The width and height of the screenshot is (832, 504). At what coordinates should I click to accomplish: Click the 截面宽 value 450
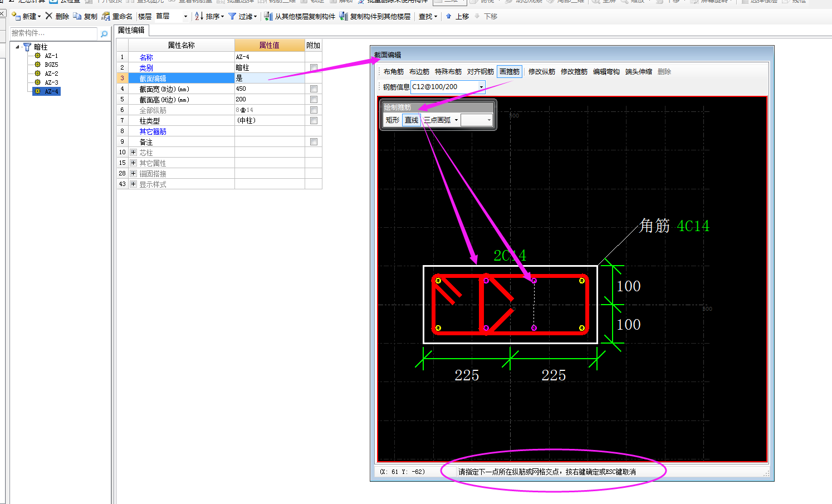pos(270,89)
